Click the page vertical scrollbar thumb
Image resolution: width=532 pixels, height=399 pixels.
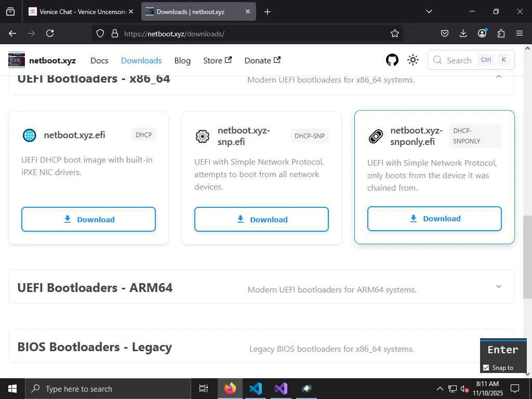click(527, 257)
